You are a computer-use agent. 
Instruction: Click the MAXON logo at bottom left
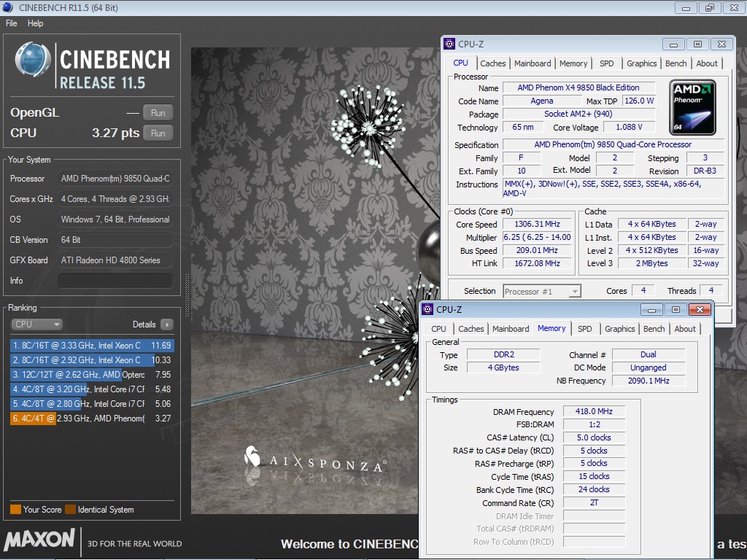(39, 540)
